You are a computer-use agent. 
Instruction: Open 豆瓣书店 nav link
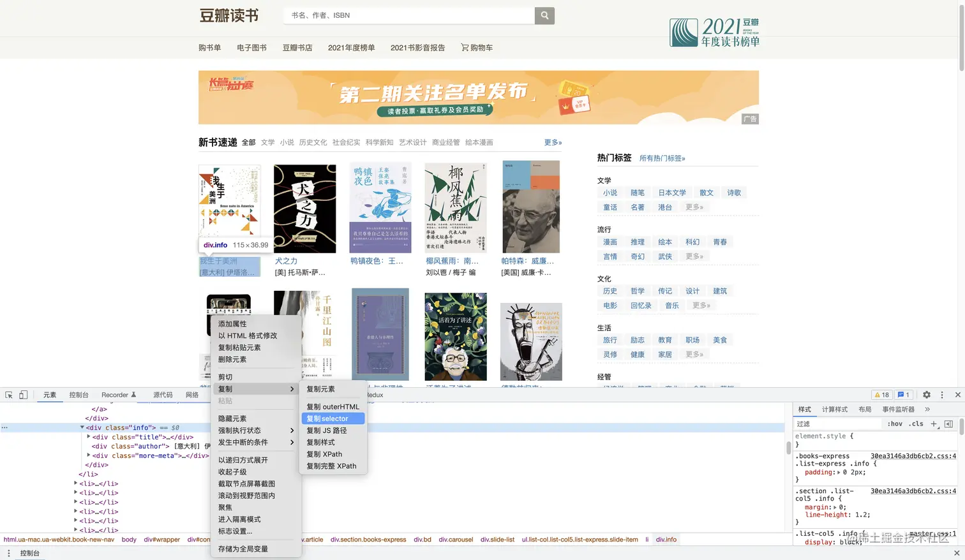click(x=297, y=48)
